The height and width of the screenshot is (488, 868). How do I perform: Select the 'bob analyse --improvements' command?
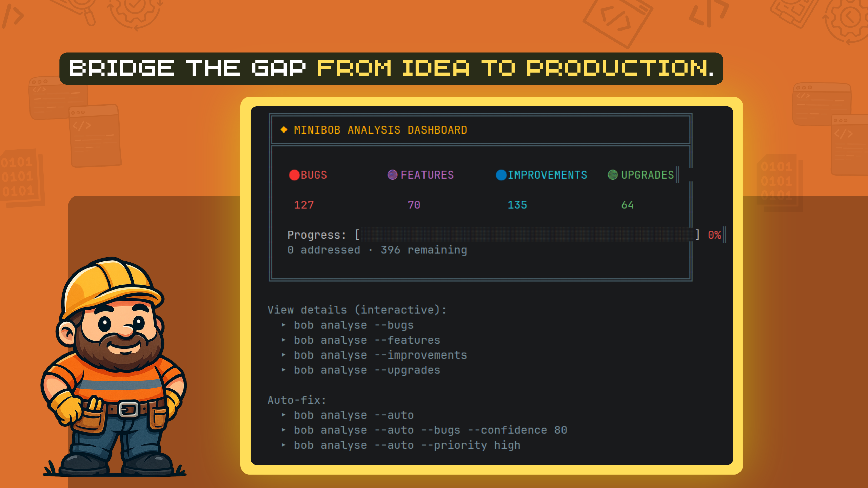[x=380, y=355]
